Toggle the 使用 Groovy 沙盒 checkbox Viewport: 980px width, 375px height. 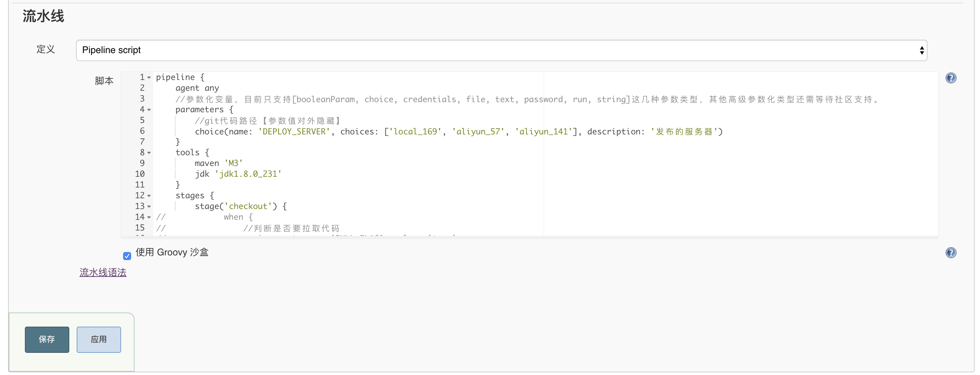pos(127,256)
